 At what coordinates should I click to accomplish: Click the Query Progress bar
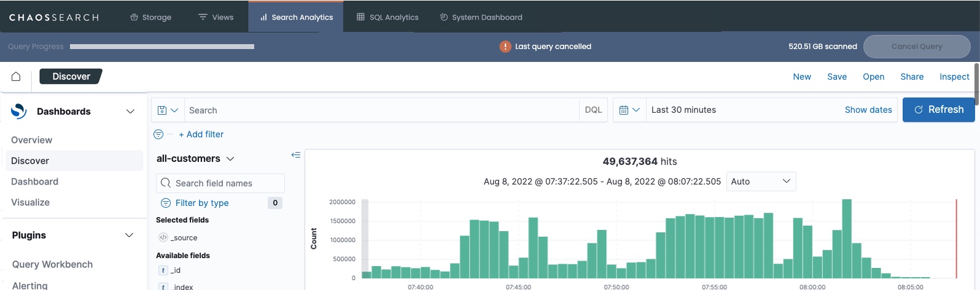click(x=162, y=47)
